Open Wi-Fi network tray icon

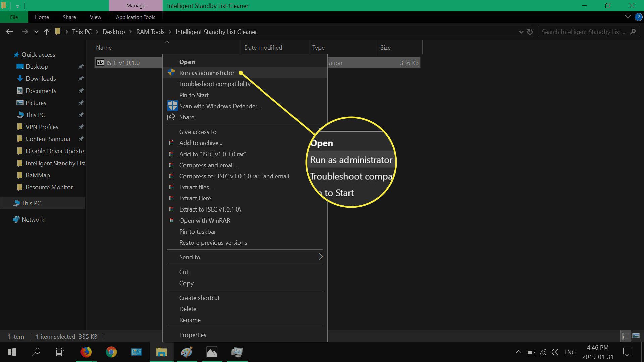click(x=543, y=352)
